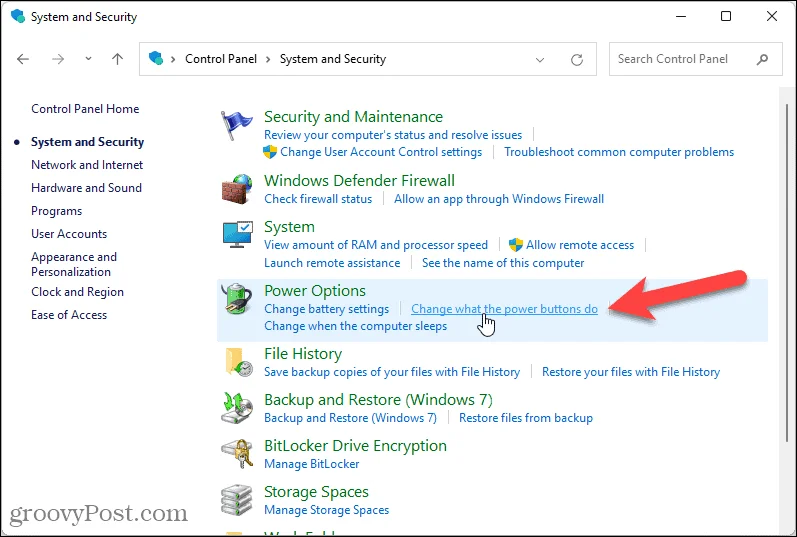Open recent locations dropdown arrow
Viewport: 797px width, 537px height.
(88, 59)
